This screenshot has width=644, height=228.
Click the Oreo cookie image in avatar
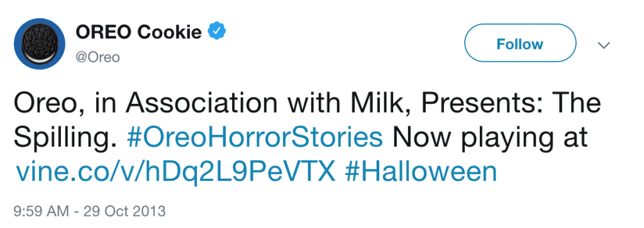click(x=40, y=44)
